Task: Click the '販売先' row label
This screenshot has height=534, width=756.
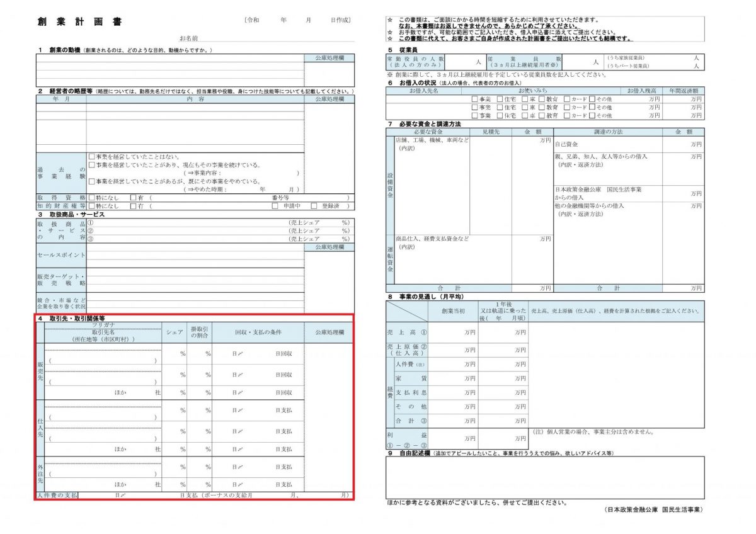Action: tap(40, 371)
